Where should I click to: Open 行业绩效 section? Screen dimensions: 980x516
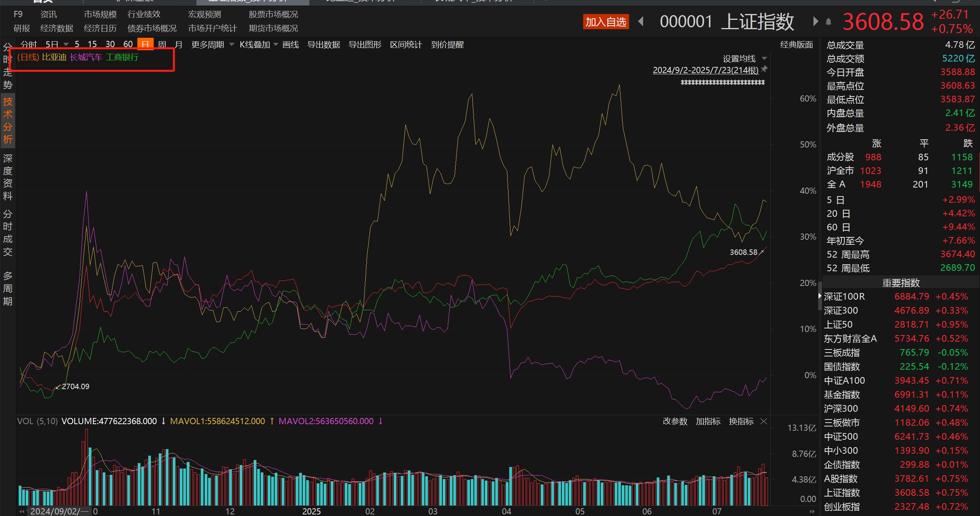[x=144, y=14]
